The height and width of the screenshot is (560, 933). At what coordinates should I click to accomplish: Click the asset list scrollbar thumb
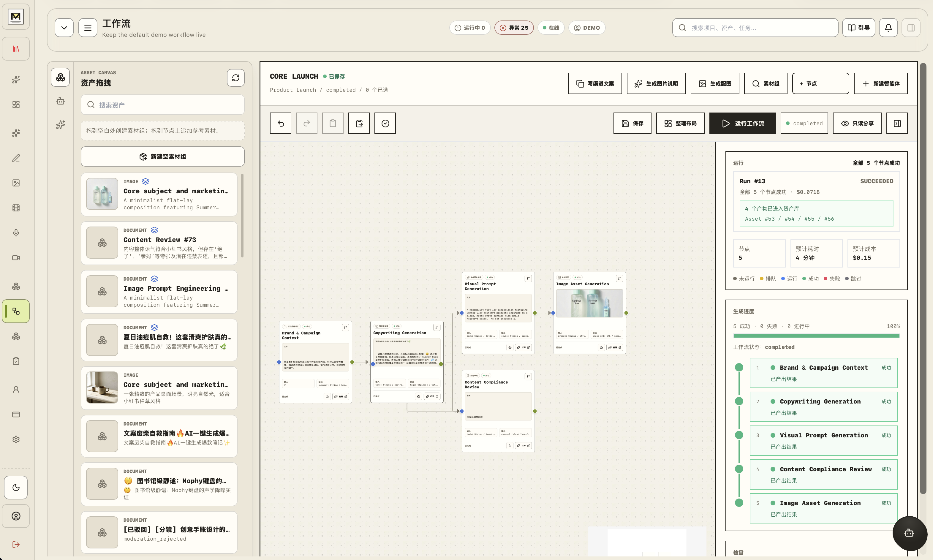pyautogui.click(x=242, y=216)
